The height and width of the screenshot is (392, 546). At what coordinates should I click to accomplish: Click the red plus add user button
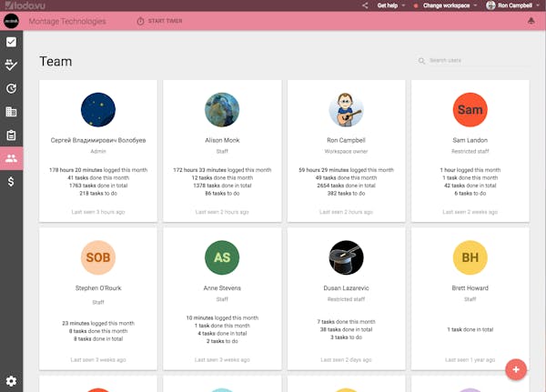(x=516, y=370)
